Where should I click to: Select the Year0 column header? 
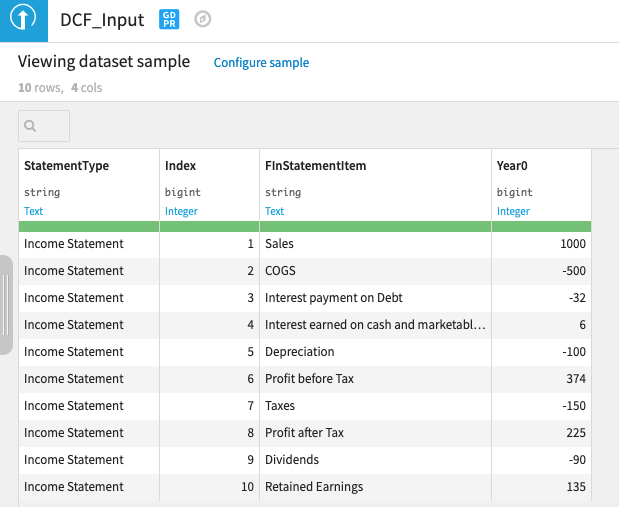point(512,166)
